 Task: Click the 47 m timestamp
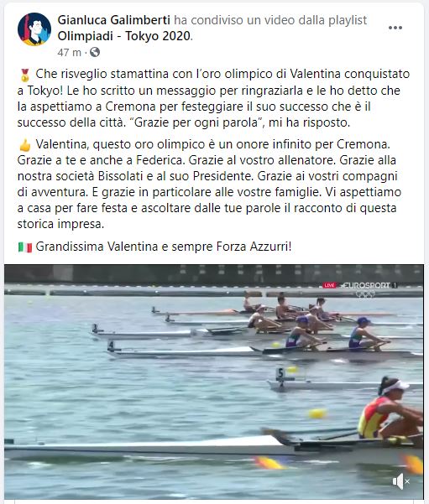(x=69, y=52)
